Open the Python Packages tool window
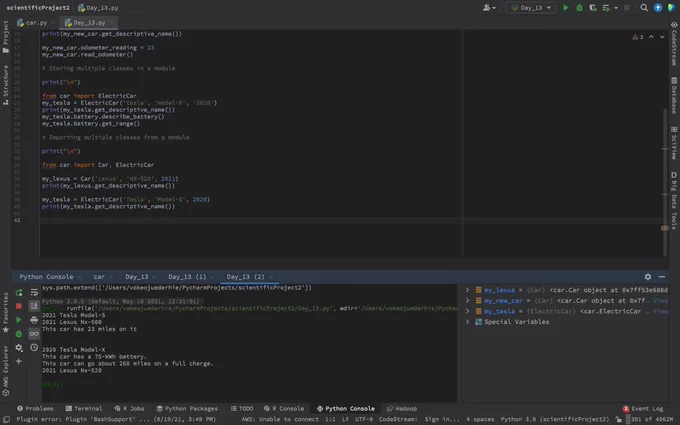The height and width of the screenshot is (425, 680). (187, 409)
